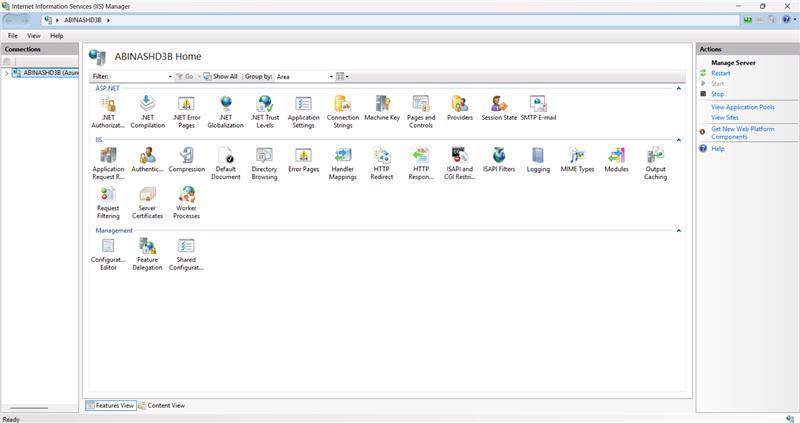The width and height of the screenshot is (800, 423).
Task: Collapse the Management group
Action: click(679, 231)
